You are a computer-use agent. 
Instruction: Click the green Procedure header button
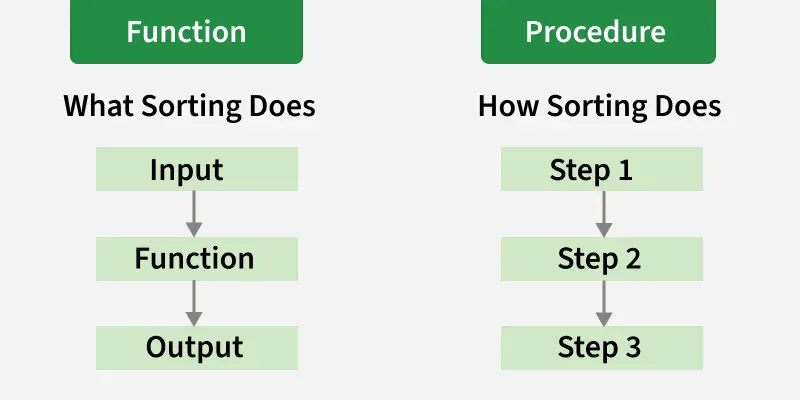click(x=596, y=31)
